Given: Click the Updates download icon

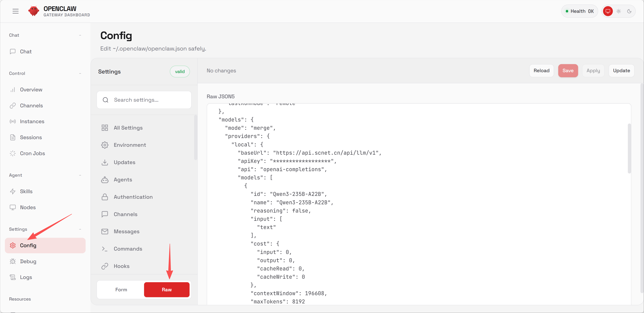Looking at the screenshot, I should 105,163.
